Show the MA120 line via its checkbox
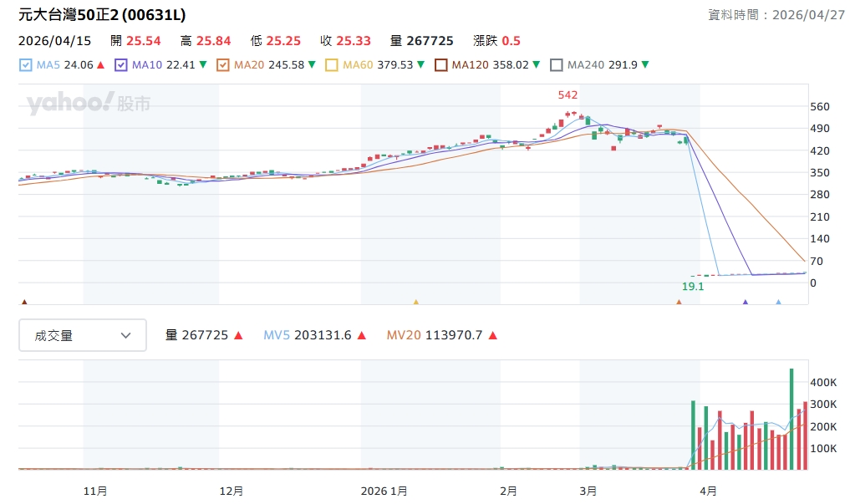Viewport: 850px width, 504px height. pos(440,64)
